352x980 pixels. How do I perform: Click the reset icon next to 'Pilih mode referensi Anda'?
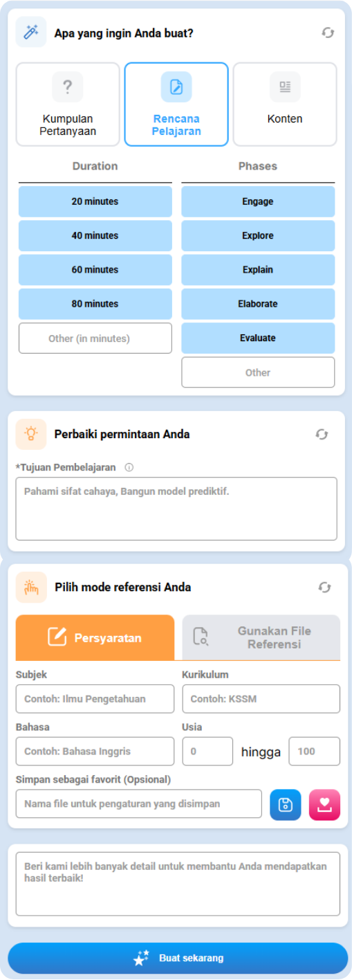click(x=324, y=587)
